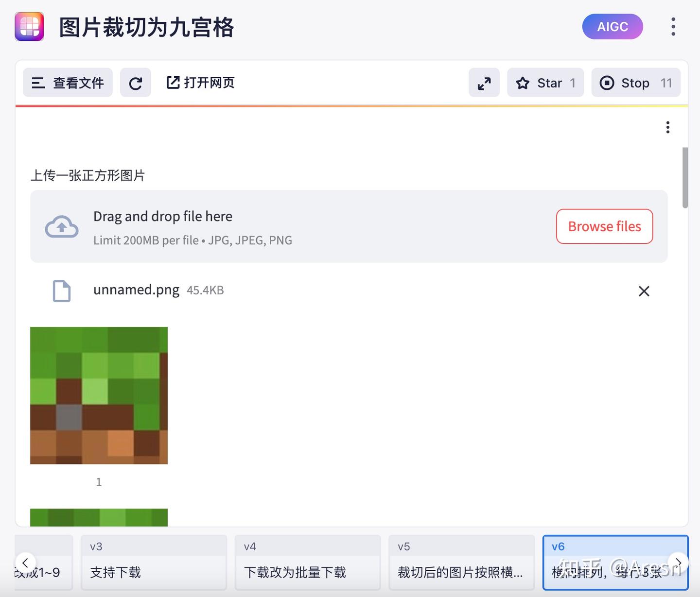Screen dimensions: 700x597
Task: Click the nine-grid app logo icon
Action: (x=29, y=27)
